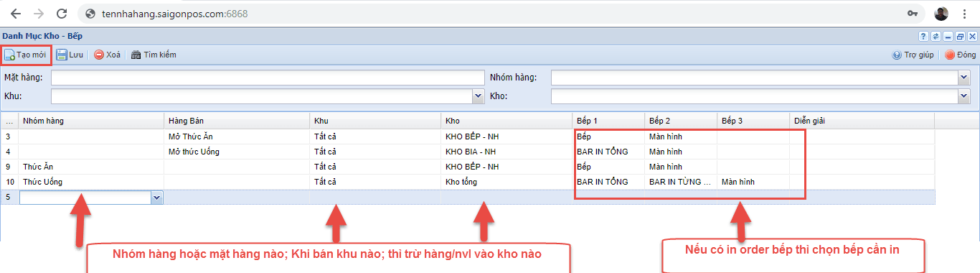Select the Mở Thức Ăn cell
The image size is (980, 273).
pos(237,136)
